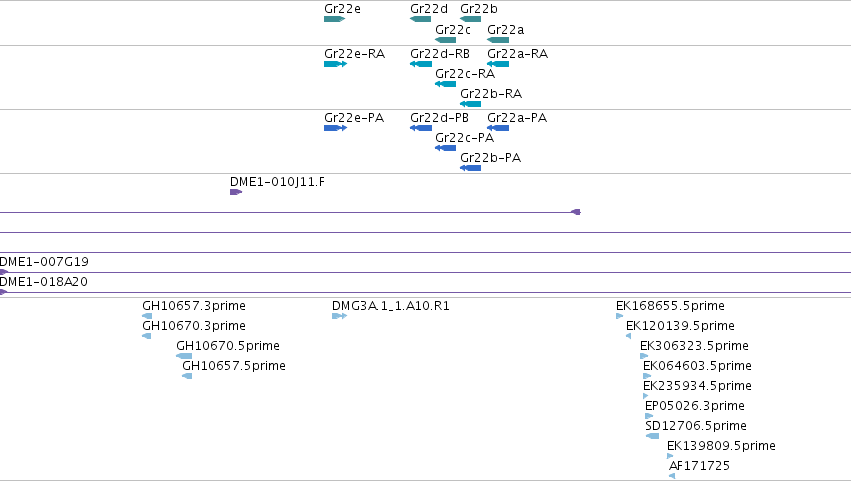Select the Gr22b gene arrow

(471, 19)
